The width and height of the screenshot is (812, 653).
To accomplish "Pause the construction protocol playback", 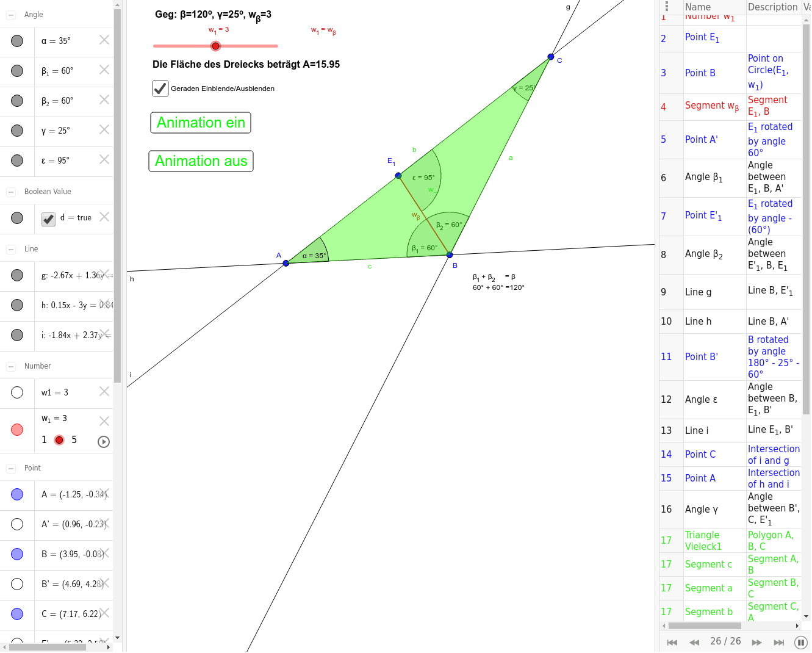I will click(801, 642).
